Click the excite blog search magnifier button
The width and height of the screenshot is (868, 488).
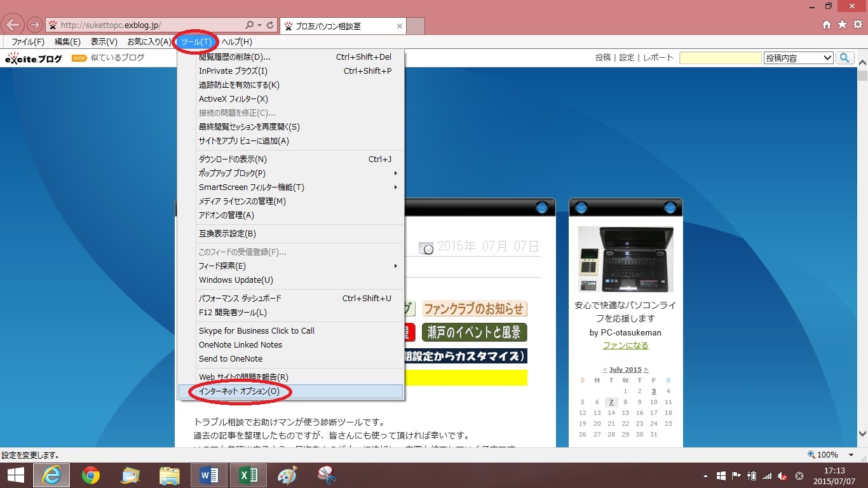pos(844,58)
